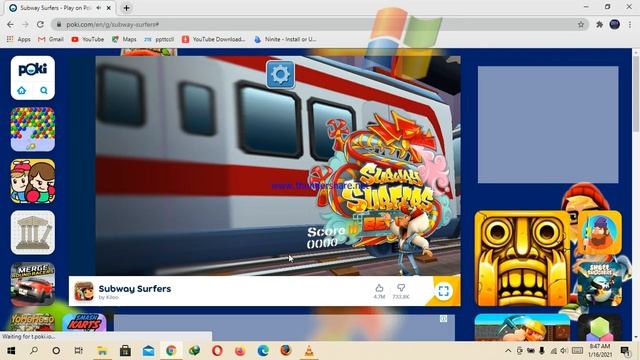Open the bubble shooter game thumbnail
The height and width of the screenshot is (360, 640).
click(x=33, y=129)
